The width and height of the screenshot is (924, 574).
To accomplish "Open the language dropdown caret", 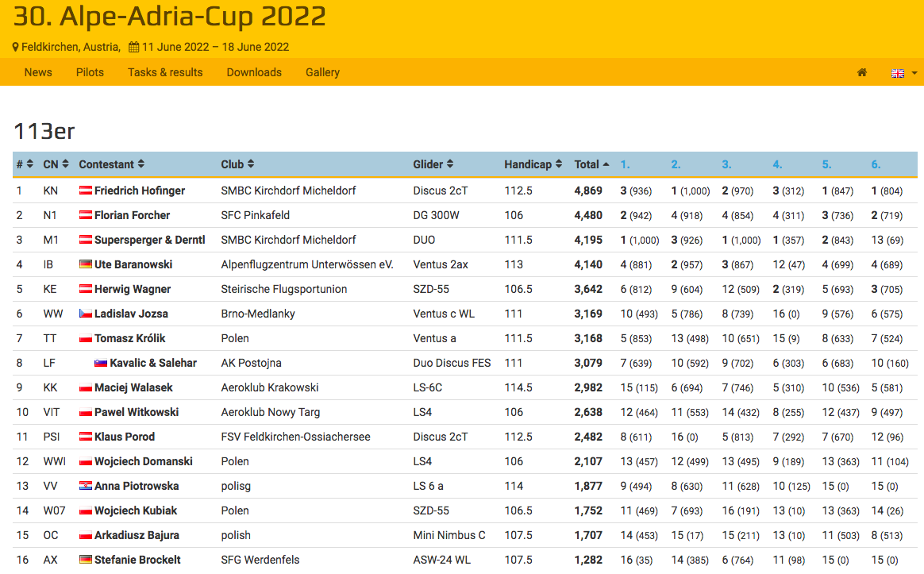I will [x=914, y=73].
